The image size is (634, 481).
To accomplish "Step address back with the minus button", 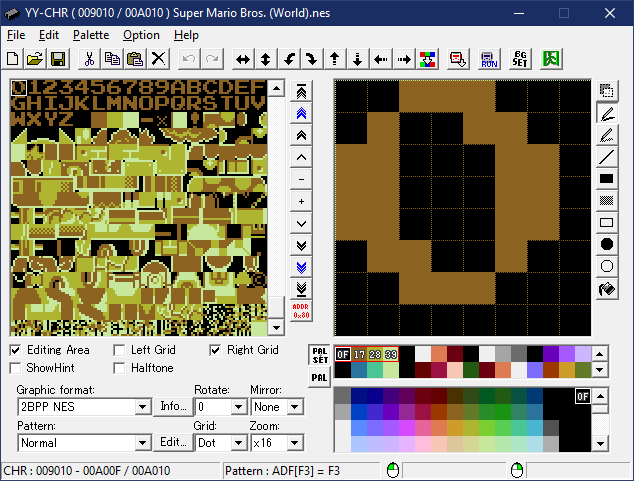I will pos(301,179).
